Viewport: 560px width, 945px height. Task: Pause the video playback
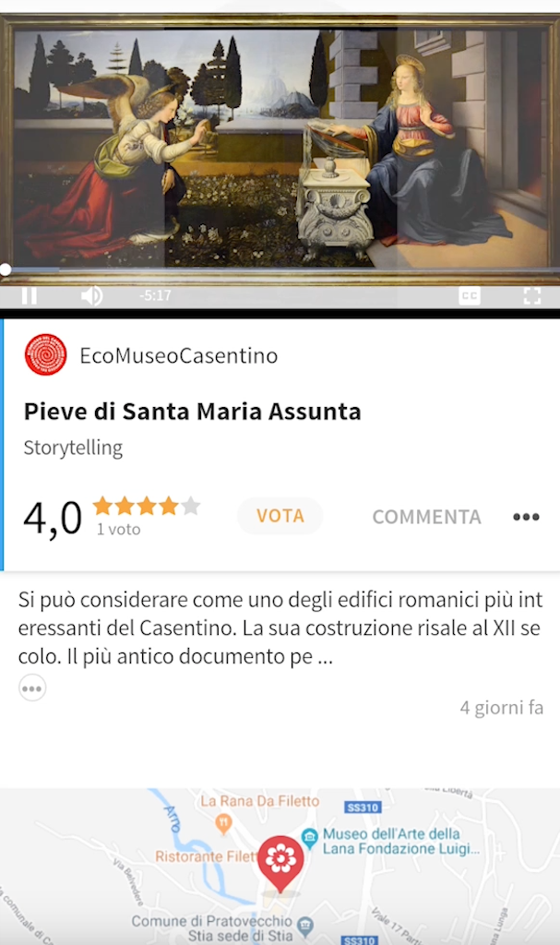pos(29,296)
